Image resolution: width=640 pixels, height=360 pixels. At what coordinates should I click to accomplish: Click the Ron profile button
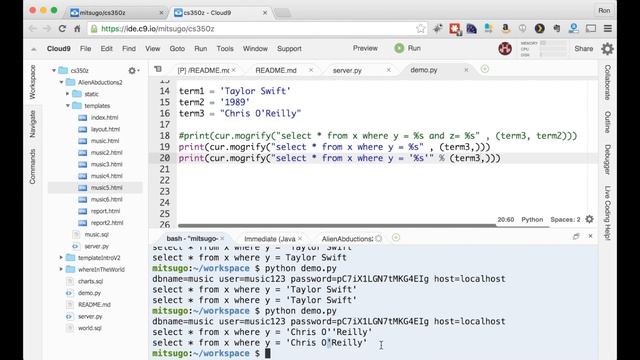coord(604,11)
